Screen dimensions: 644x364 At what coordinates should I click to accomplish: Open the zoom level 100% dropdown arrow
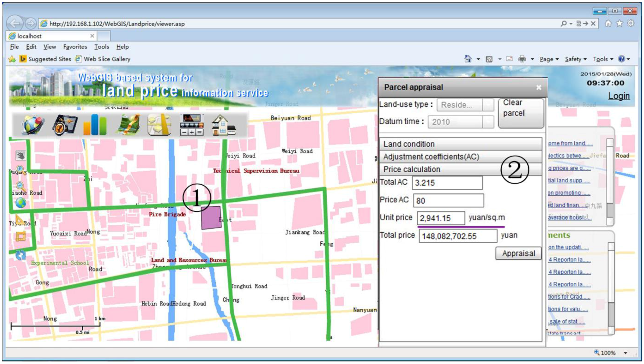click(625, 353)
